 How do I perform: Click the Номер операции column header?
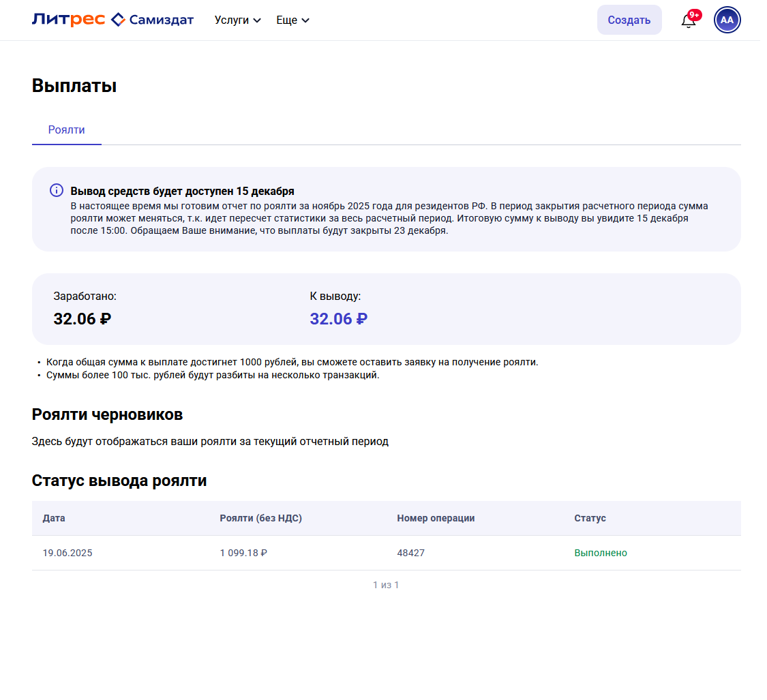coord(436,518)
